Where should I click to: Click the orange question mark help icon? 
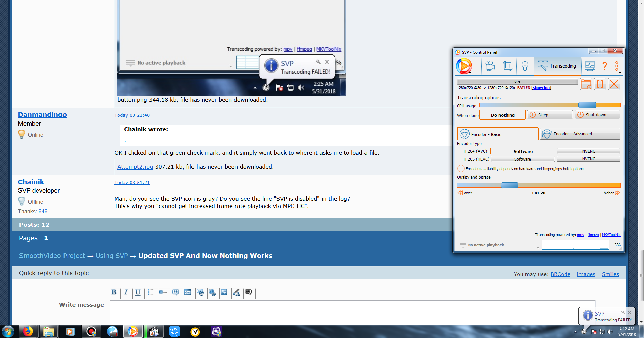(605, 66)
